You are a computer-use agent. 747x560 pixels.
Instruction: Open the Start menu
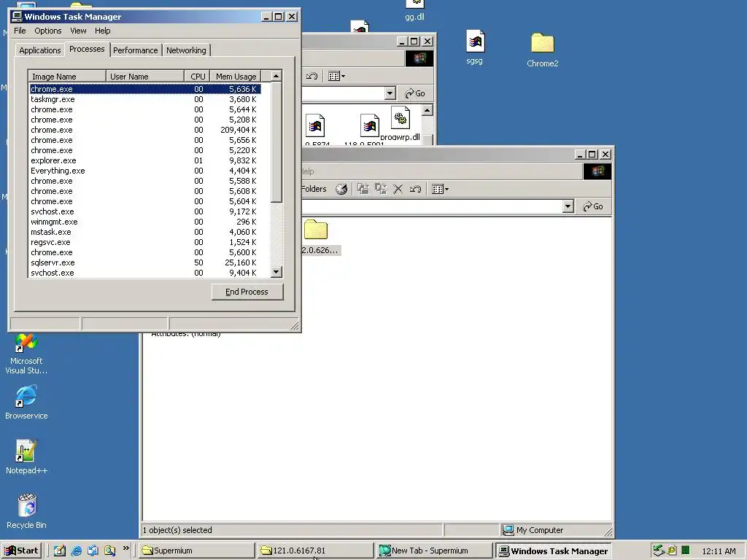pos(21,551)
